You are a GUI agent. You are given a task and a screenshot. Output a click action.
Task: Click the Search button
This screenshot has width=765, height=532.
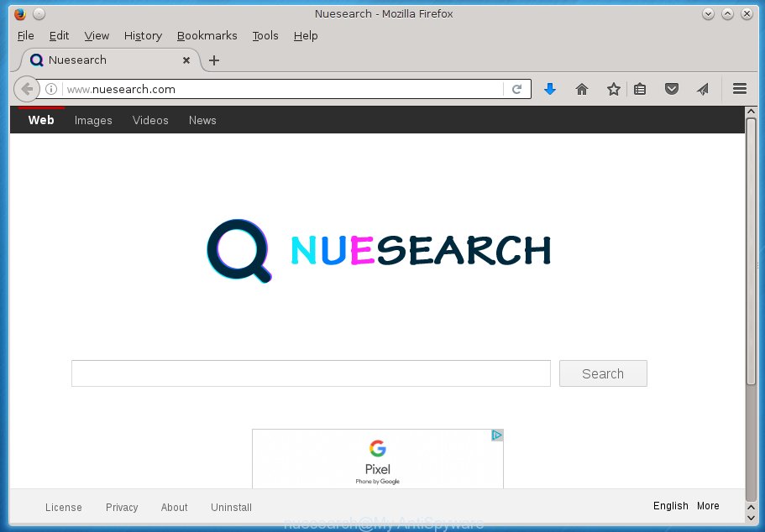(603, 373)
